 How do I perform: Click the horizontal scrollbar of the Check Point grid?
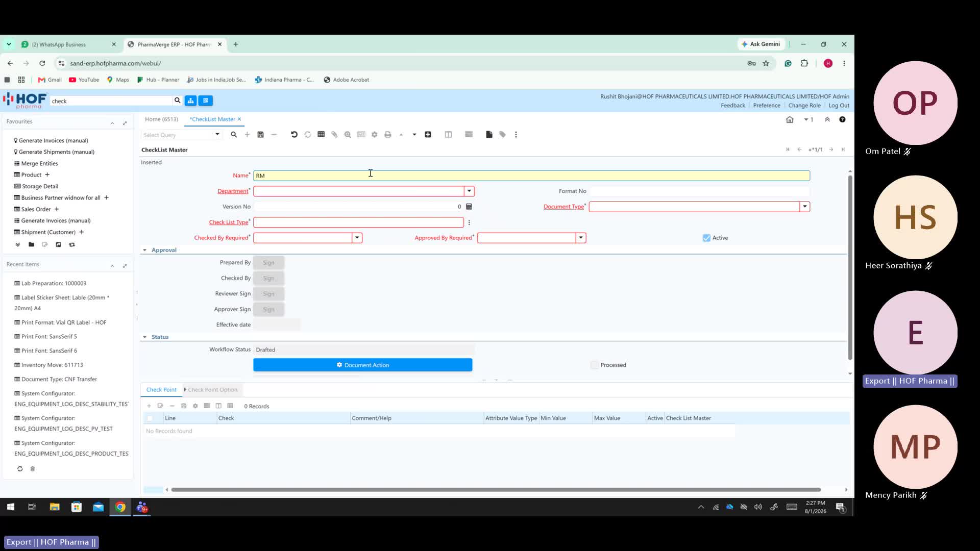click(x=496, y=490)
